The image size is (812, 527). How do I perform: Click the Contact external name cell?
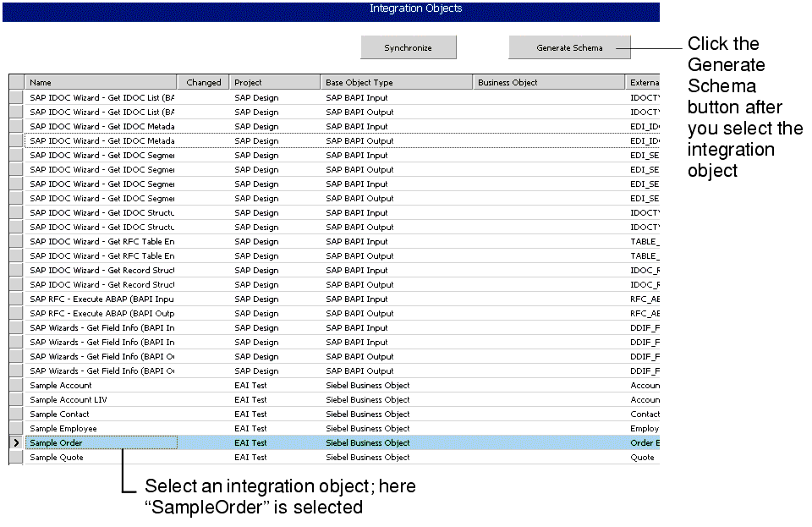point(643,414)
